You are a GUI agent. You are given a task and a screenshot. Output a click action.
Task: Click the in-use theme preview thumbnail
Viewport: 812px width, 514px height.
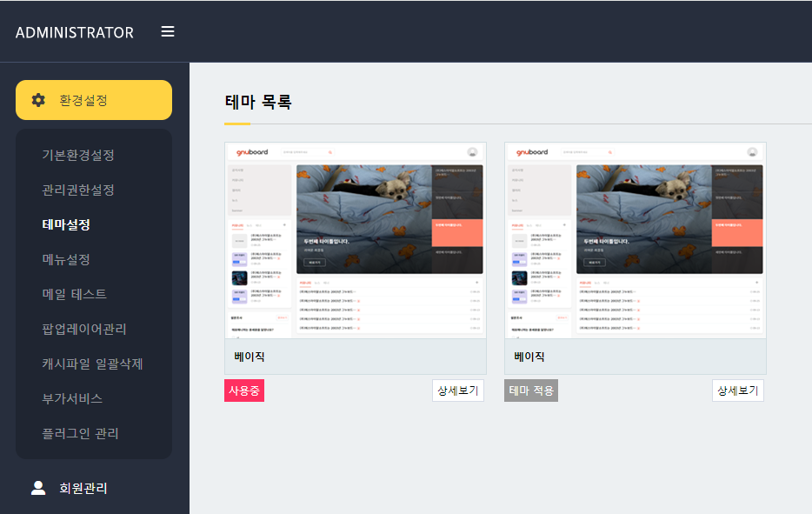[x=355, y=240]
